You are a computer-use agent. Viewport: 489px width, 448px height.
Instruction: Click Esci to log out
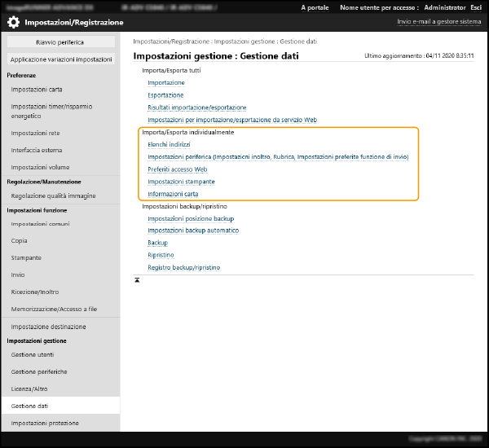[475, 7]
